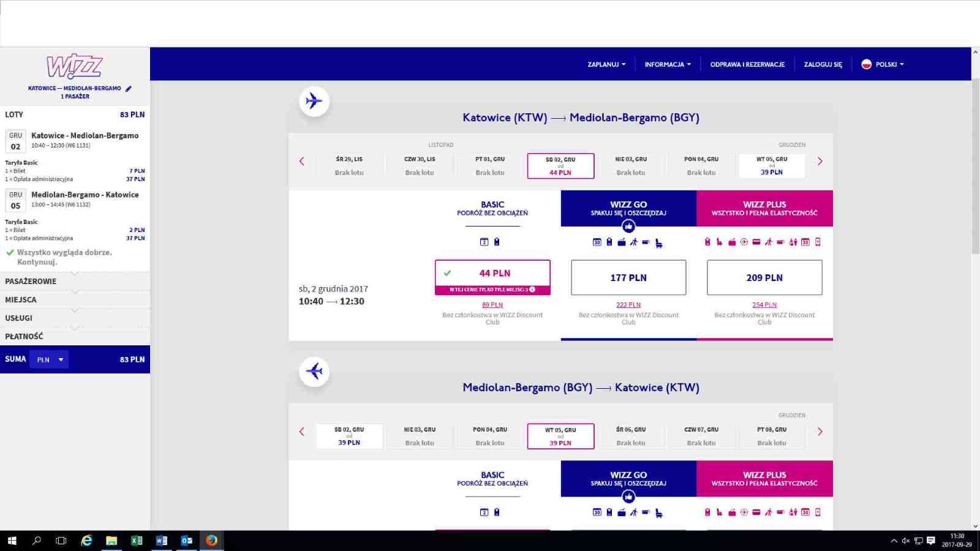Viewport: 980px width, 551px height.
Task: Select outbound date SB 02, GRU 44 PLN
Action: point(560,166)
